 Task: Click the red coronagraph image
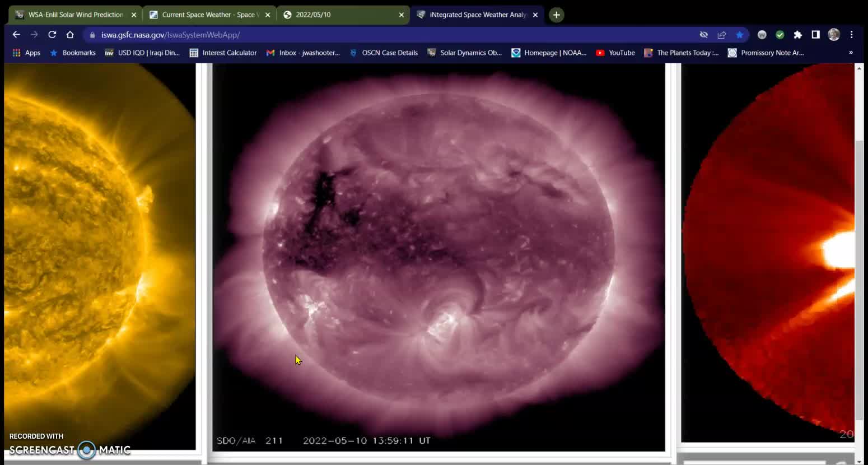pyautogui.click(x=768, y=253)
